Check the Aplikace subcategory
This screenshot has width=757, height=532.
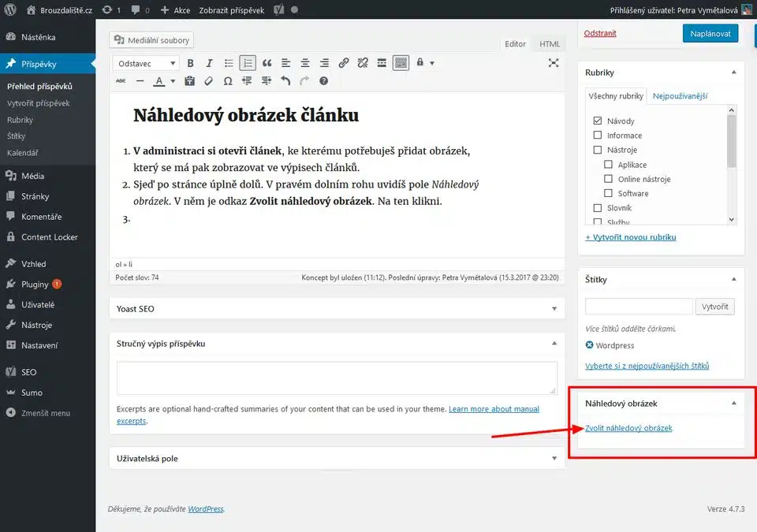(608, 164)
